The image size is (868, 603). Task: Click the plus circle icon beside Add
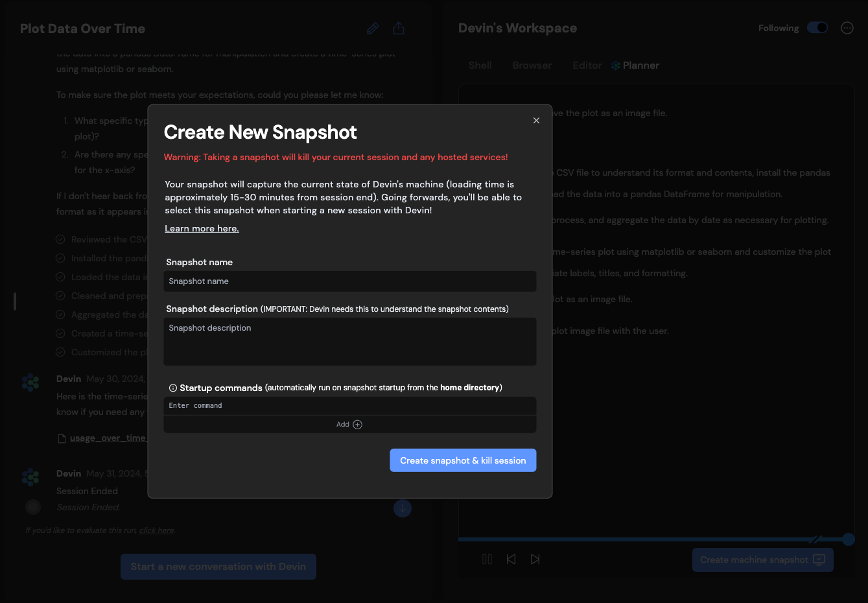pos(357,424)
